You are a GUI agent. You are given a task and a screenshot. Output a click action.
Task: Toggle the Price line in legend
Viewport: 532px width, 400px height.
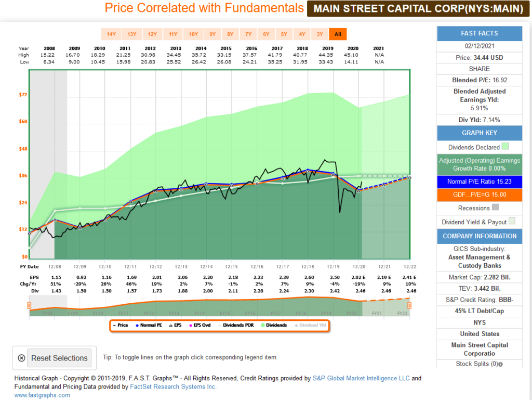click(x=121, y=325)
